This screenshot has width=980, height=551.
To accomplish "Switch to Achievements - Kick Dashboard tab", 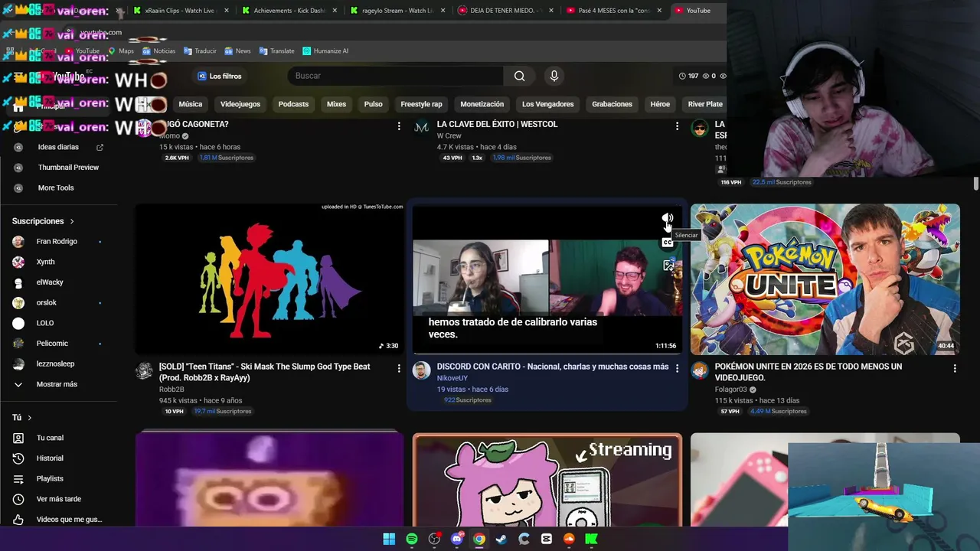I will pyautogui.click(x=289, y=11).
